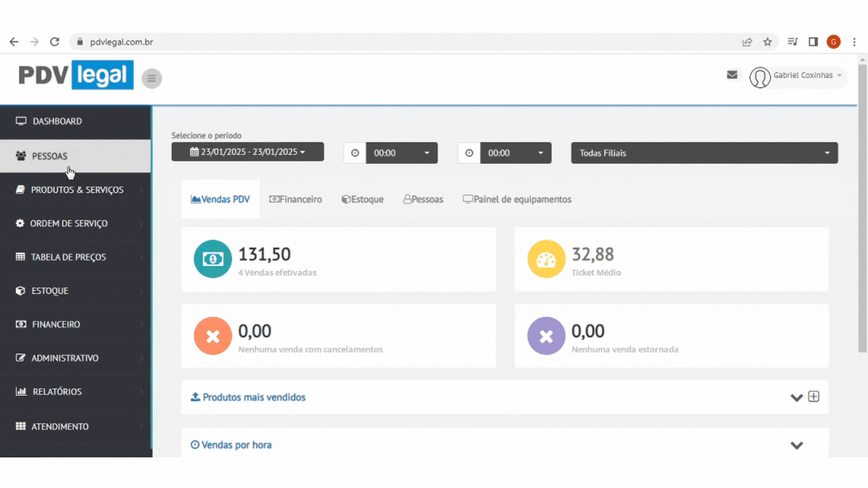Bookmark the page with the star icon

768,42
